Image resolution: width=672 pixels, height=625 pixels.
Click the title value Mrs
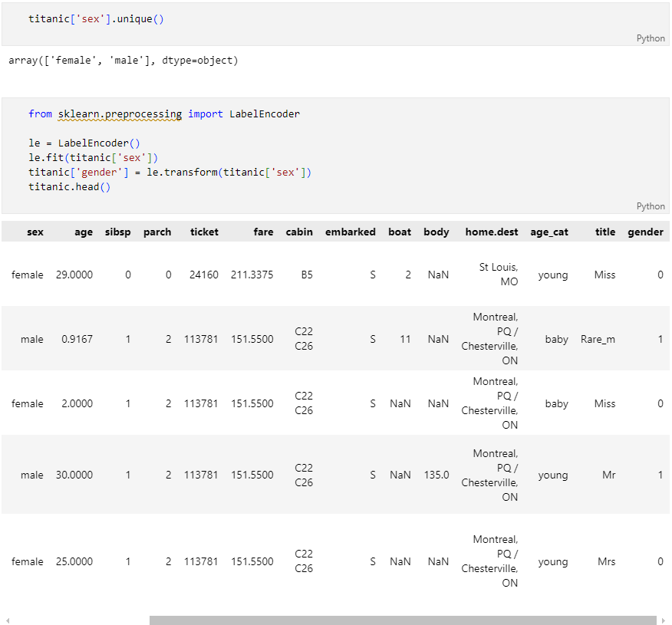(x=607, y=561)
